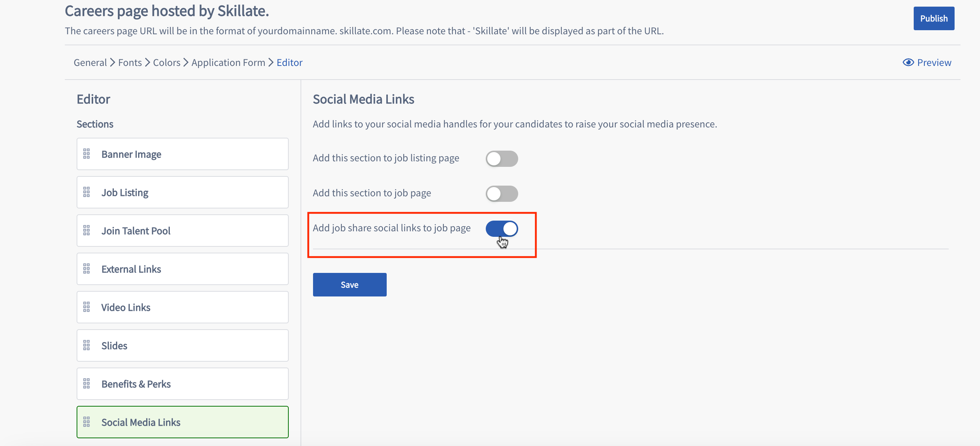Image resolution: width=980 pixels, height=446 pixels.
Task: Switch to Colors breadcrumb step
Action: coord(166,62)
